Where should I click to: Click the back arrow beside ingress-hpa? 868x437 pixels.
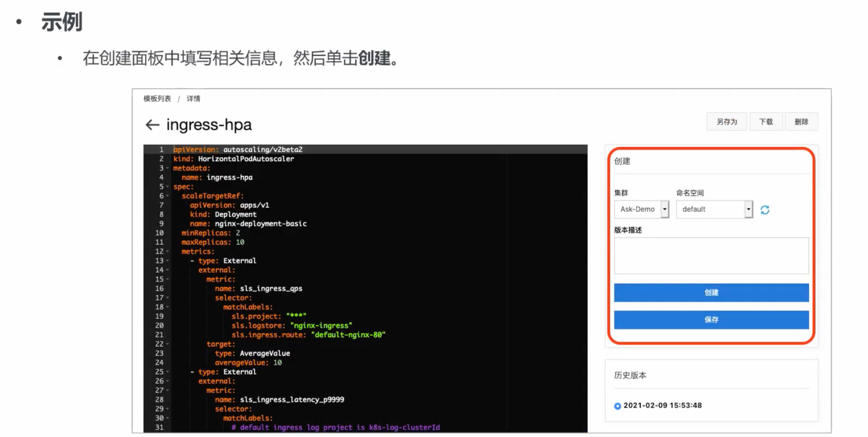pos(152,125)
